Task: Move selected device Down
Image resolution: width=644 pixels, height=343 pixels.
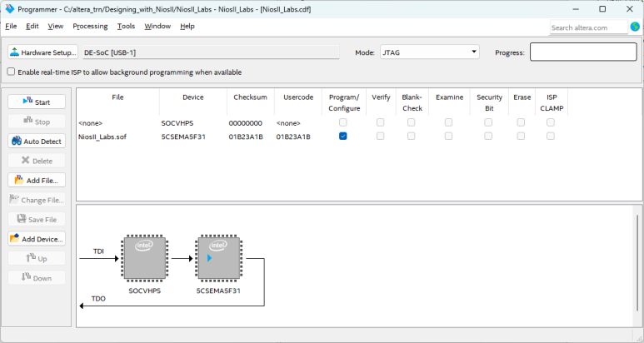Action: pos(37,278)
